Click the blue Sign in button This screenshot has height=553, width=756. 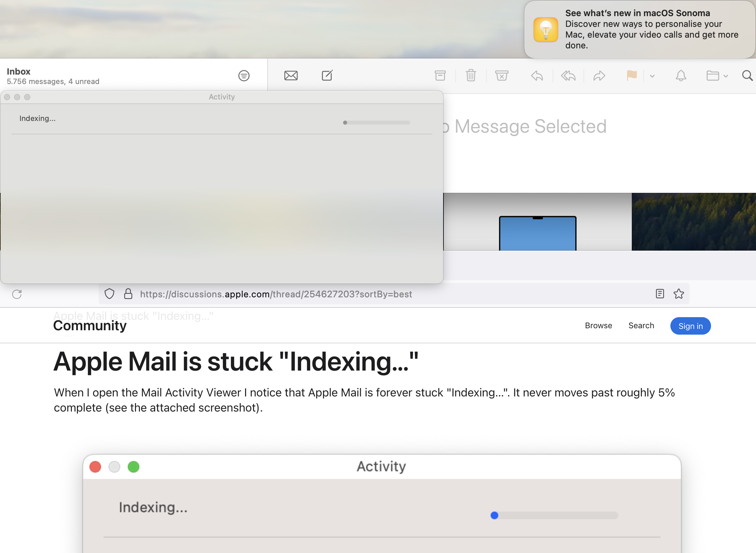pos(690,326)
